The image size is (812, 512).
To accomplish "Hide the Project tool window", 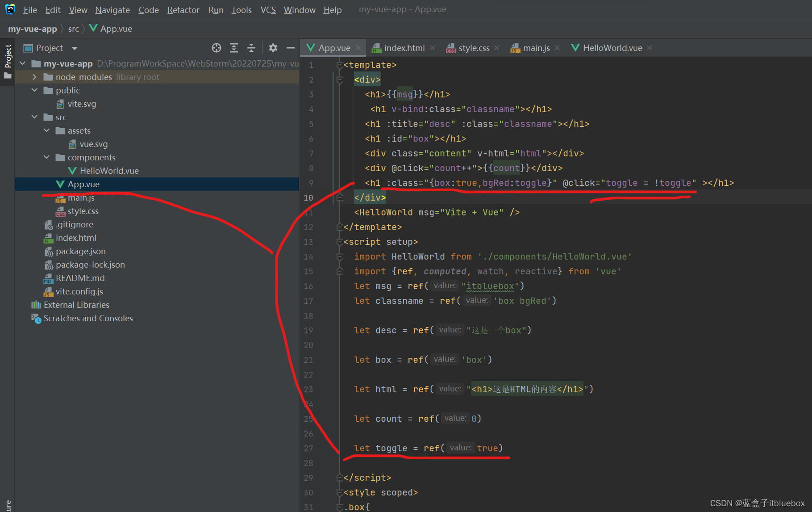I will (x=291, y=48).
